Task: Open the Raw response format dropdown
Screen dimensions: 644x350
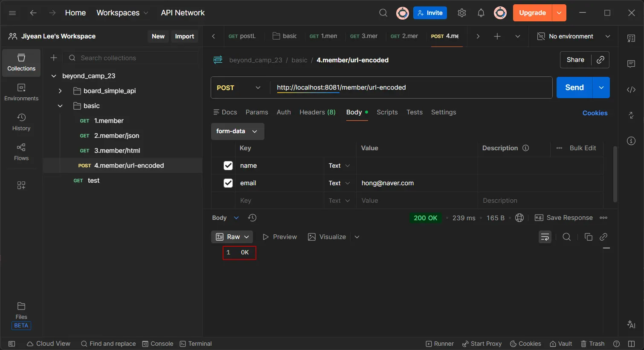Action: (232, 237)
